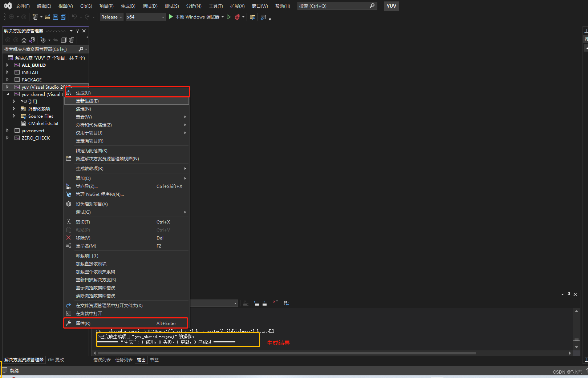Image resolution: width=588 pixels, height=378 pixels.
Task: Switch to the Git 更改 tab
Action: pyautogui.click(x=56, y=359)
